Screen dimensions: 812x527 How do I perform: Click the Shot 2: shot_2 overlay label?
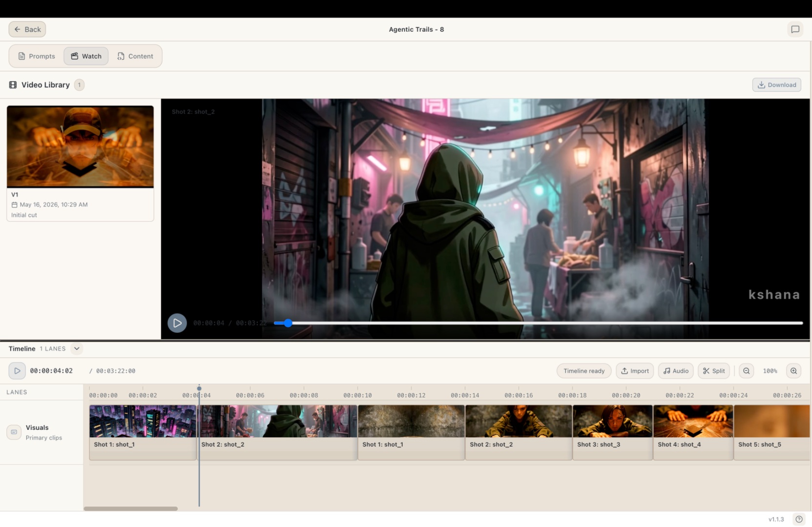point(193,112)
